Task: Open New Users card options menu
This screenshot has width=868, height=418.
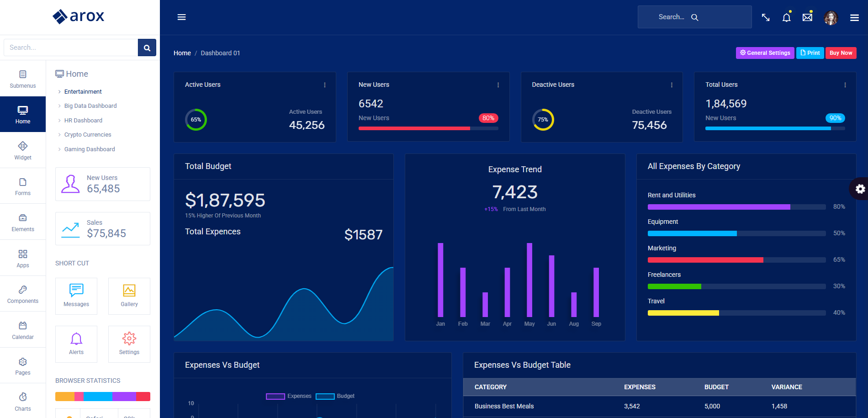Action: [x=498, y=85]
